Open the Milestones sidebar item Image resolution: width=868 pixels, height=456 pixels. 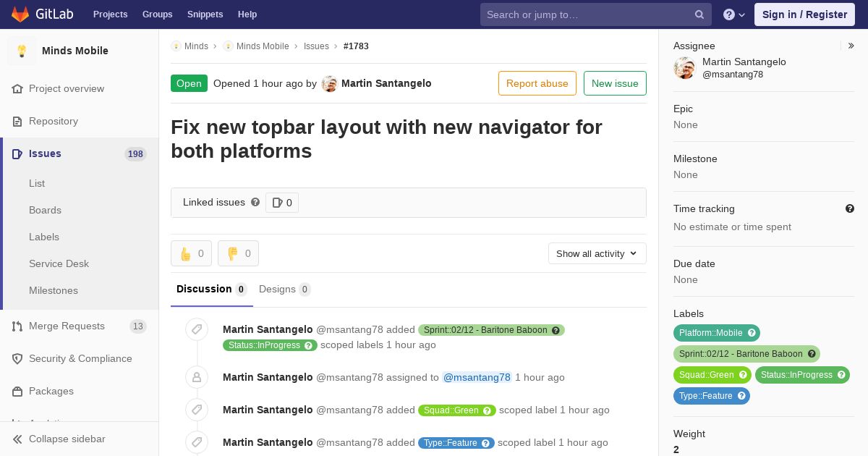[x=54, y=290]
